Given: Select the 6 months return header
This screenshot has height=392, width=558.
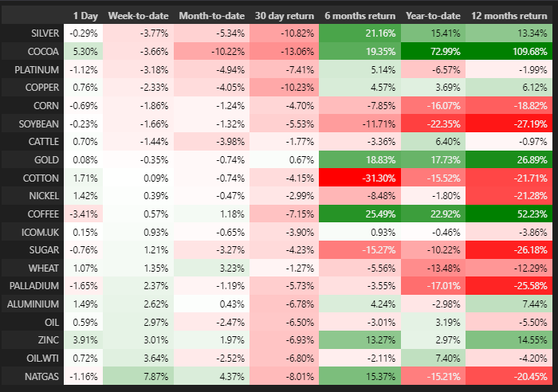Looking at the screenshot, I should [x=359, y=15].
